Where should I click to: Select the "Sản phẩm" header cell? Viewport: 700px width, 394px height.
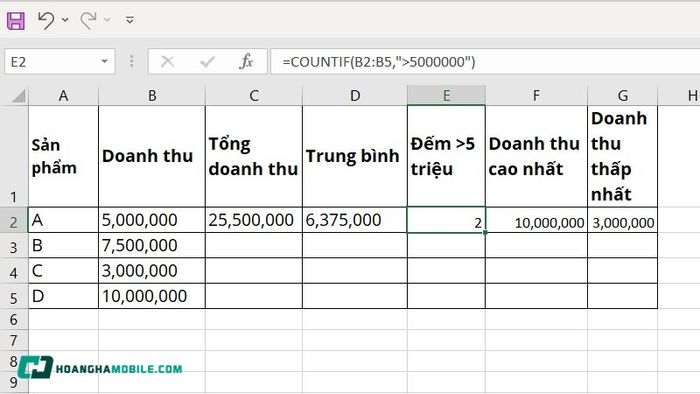pos(63,156)
